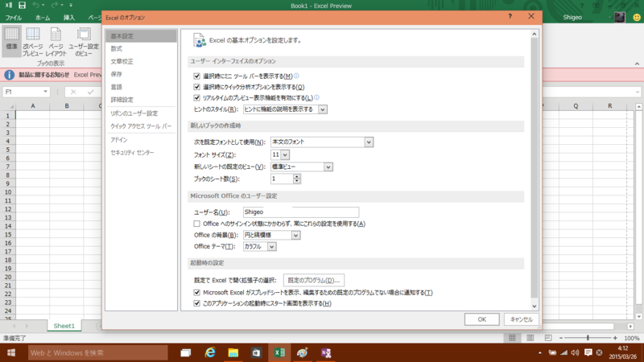
Task: Click the info icon beside ミニツールバー option
Action: 296,76
